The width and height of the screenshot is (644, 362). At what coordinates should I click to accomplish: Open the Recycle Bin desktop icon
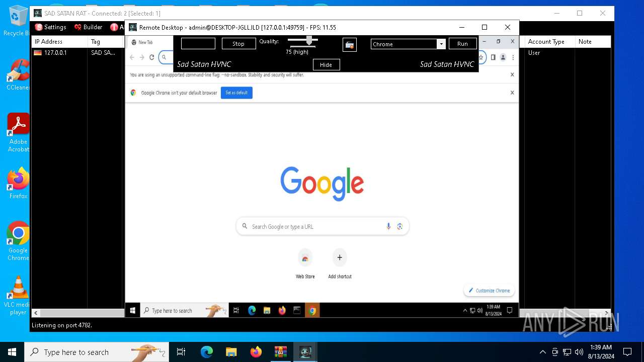pos(18,21)
